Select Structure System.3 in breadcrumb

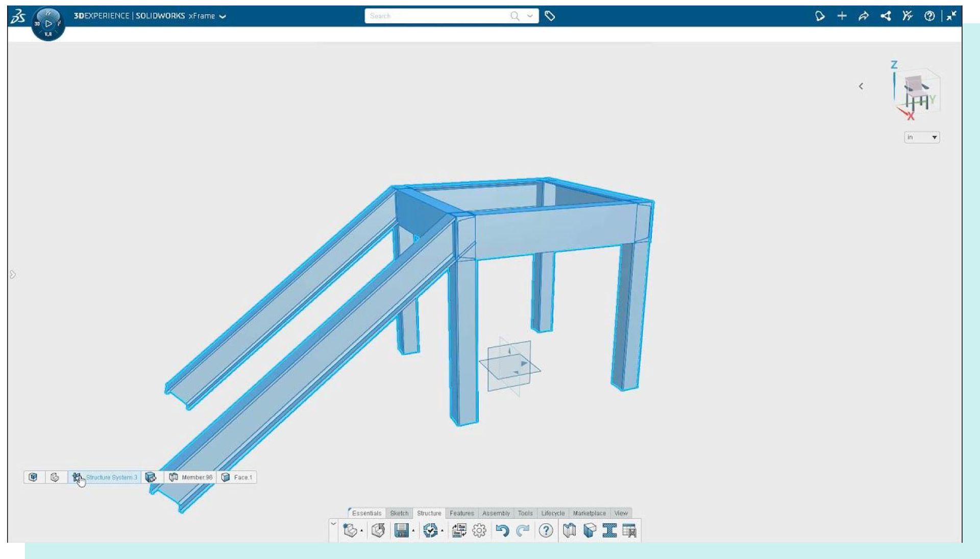point(105,477)
